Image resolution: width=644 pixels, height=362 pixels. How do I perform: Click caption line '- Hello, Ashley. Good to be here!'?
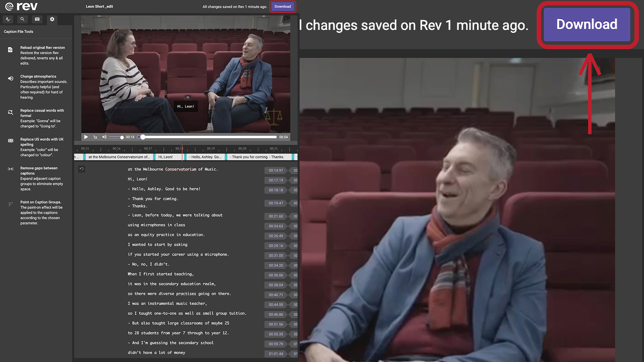[164, 189]
